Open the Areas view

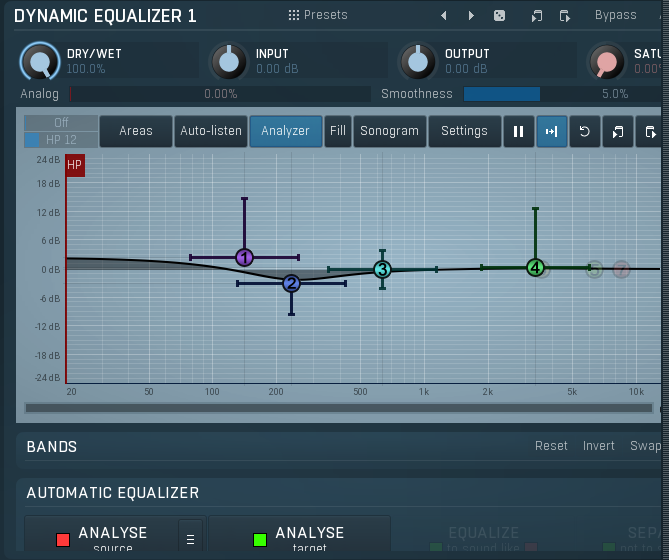click(136, 131)
